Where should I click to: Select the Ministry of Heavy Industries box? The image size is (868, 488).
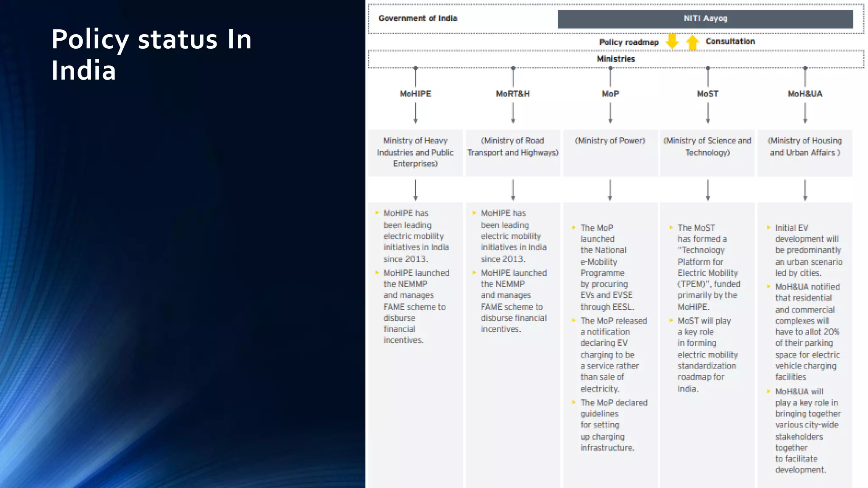[415, 152]
